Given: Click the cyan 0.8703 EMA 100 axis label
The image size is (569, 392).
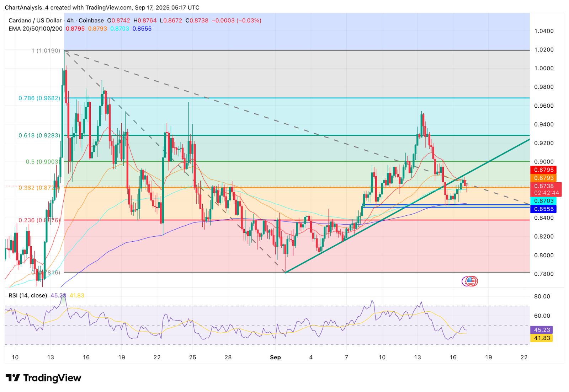Looking at the screenshot, I should coord(543,201).
